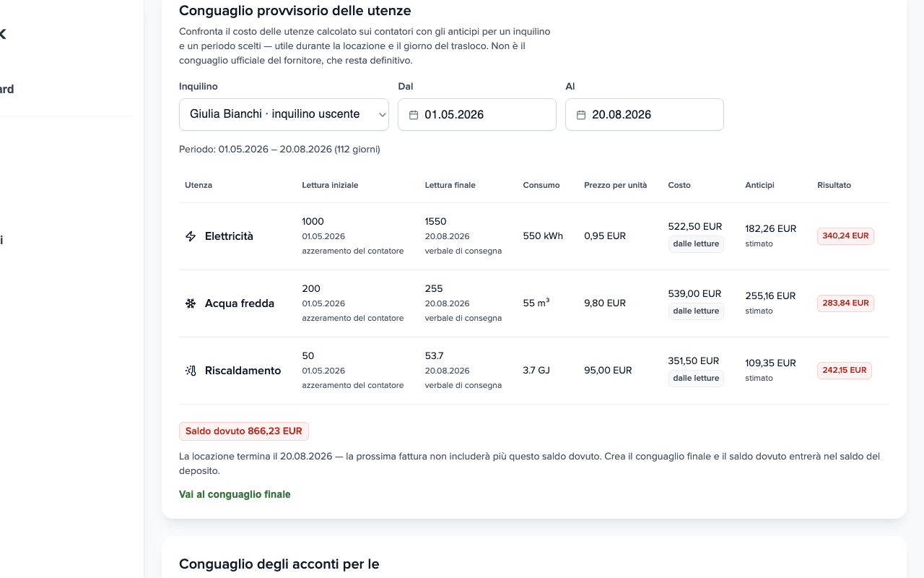Click the calendar icon in Al field
This screenshot has height=578, width=924.
(x=581, y=115)
